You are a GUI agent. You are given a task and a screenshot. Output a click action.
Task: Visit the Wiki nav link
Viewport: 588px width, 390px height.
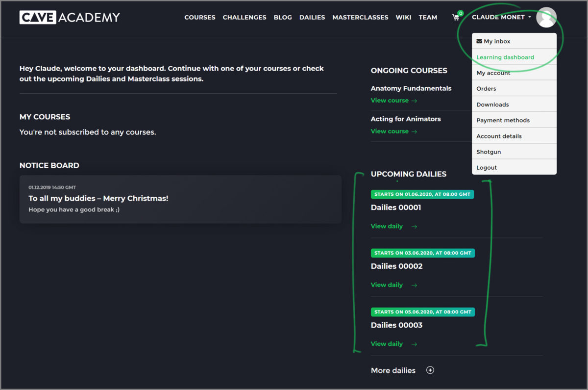tap(404, 17)
